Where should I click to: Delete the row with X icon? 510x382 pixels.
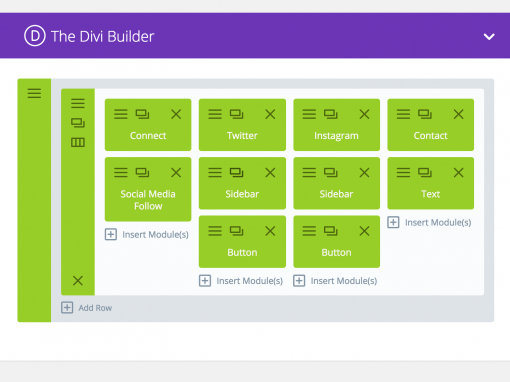[78, 280]
